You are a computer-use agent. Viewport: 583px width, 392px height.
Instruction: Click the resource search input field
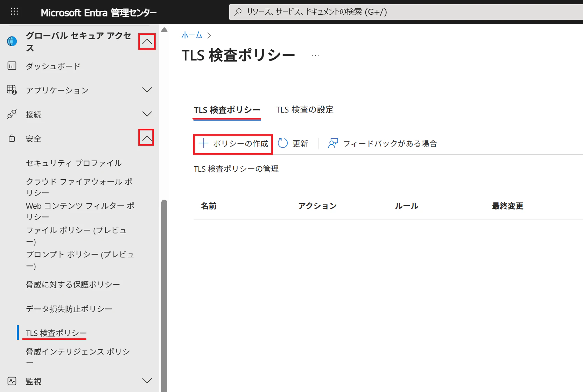coord(406,12)
